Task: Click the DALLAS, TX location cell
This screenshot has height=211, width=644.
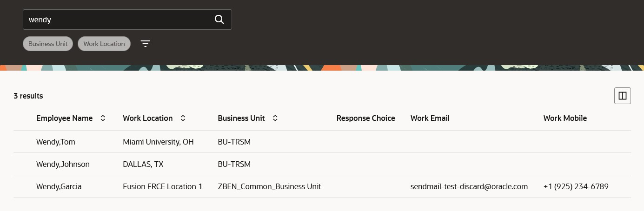Action: pos(143,164)
